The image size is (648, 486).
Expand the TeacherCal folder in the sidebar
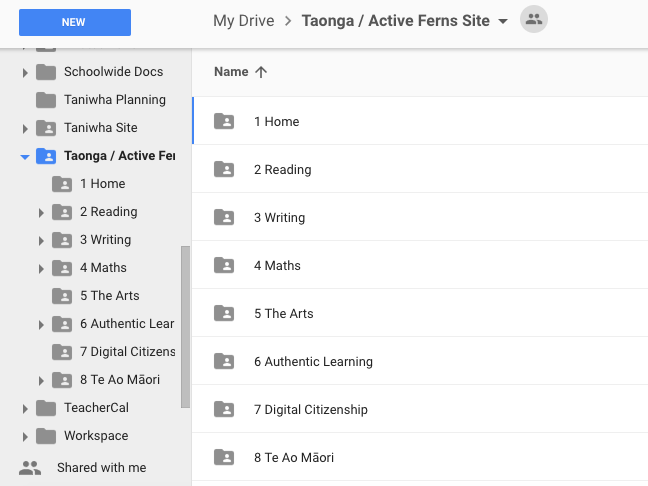pos(25,408)
